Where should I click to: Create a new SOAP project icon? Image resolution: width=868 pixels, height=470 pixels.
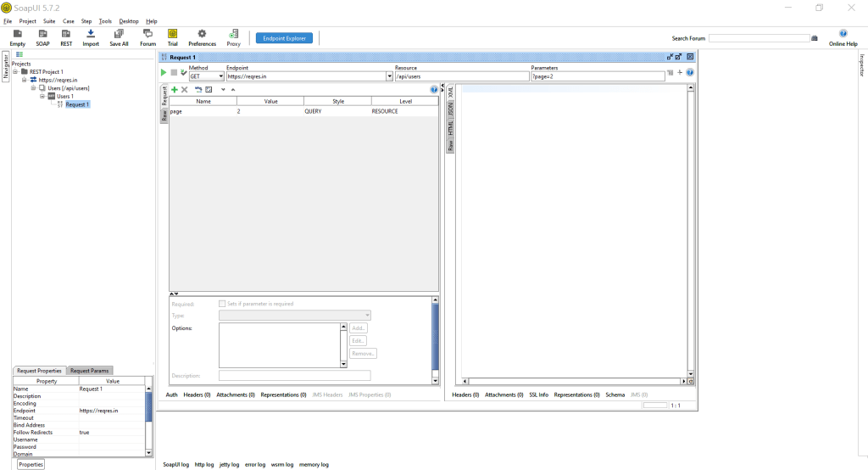(x=42, y=37)
